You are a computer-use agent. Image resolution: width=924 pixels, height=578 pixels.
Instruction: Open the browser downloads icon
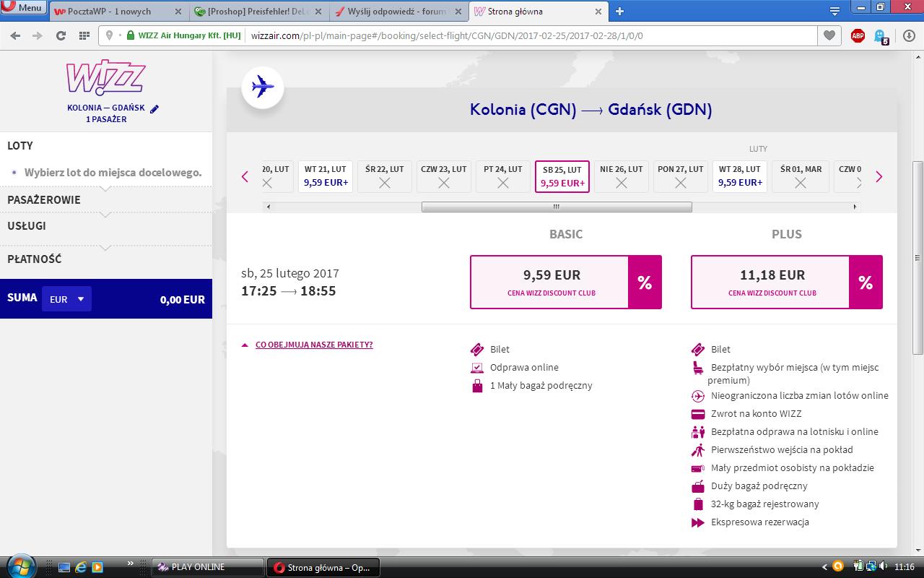909,35
